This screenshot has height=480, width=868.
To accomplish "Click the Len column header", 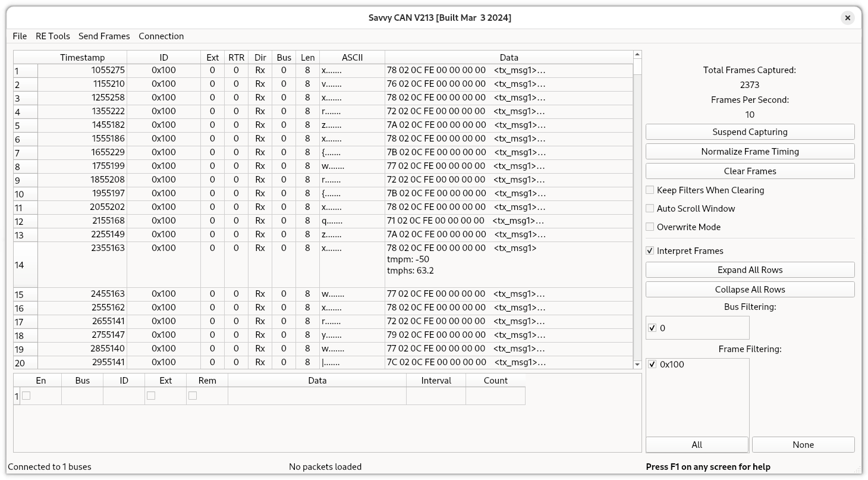I will [x=307, y=58].
